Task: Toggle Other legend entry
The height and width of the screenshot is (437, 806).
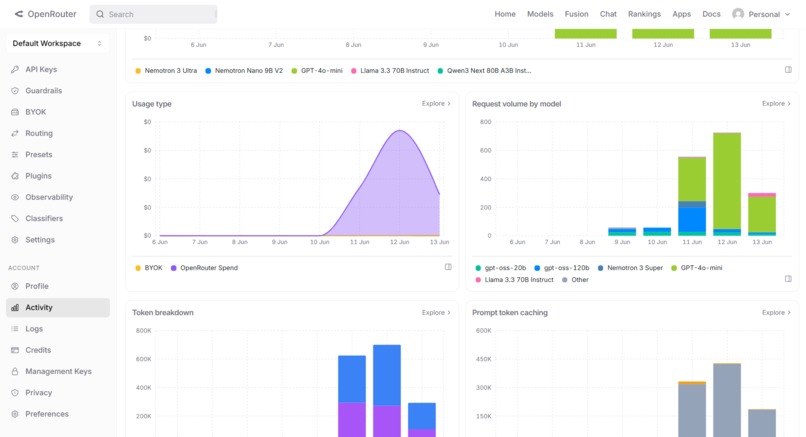Action: click(x=575, y=280)
